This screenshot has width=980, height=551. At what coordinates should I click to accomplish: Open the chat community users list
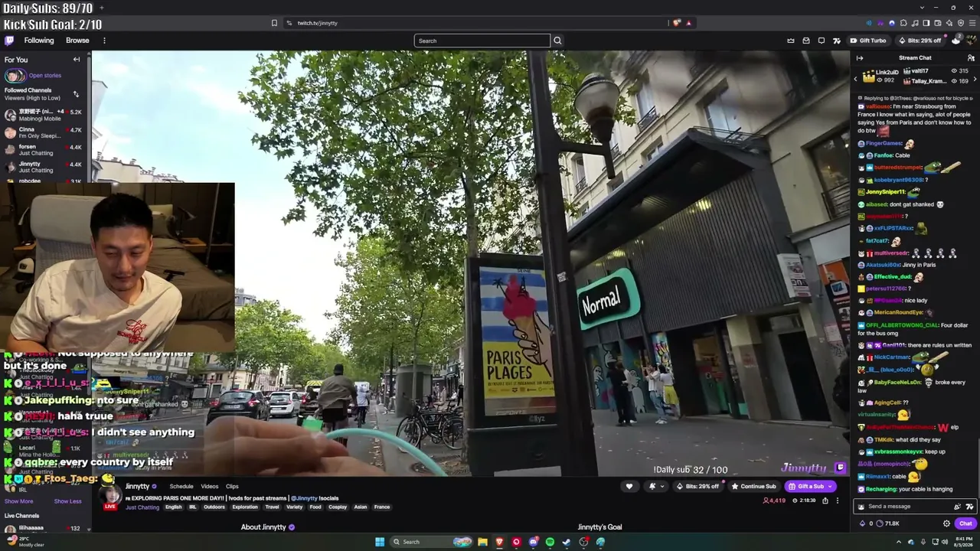coord(970,58)
